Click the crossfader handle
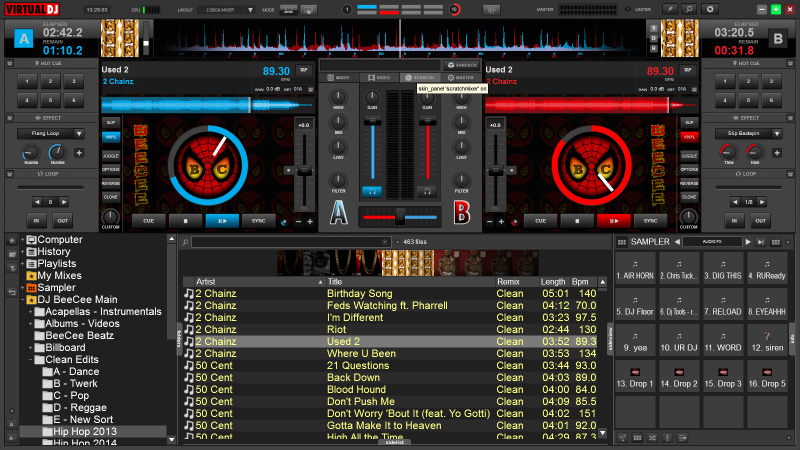 pos(400,217)
